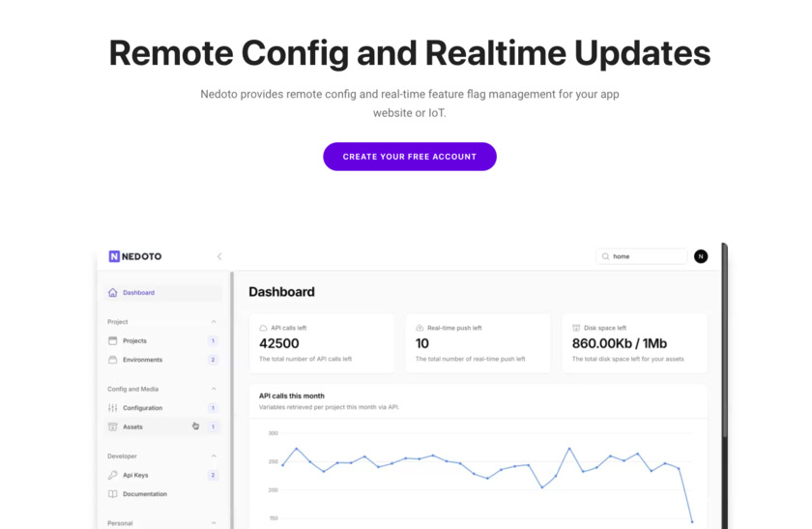Click the Environments count badge showing 2
Viewport: 812px width, 529px height.
213,360
